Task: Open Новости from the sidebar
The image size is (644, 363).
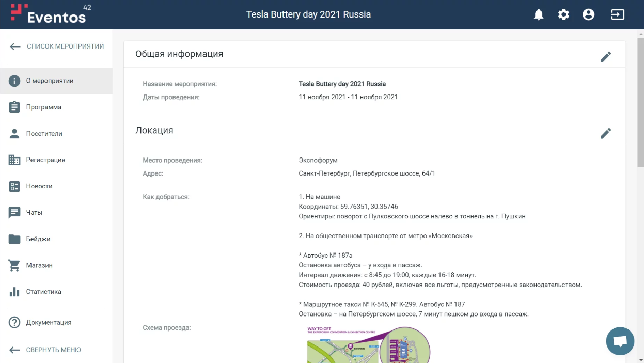Action: click(56, 186)
